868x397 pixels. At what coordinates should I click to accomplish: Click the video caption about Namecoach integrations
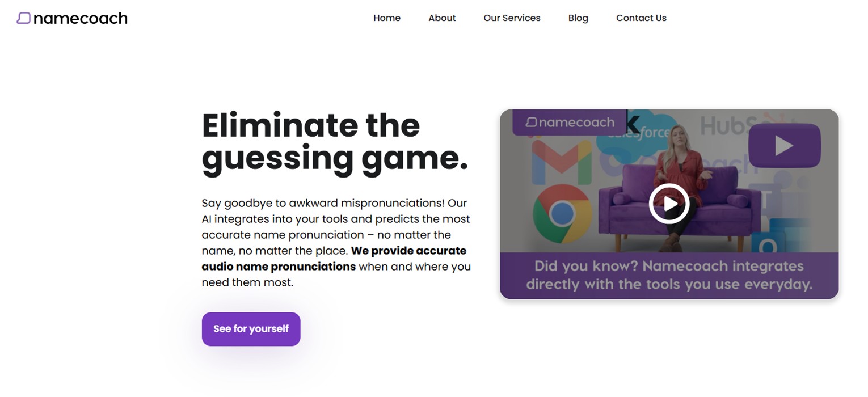point(669,275)
